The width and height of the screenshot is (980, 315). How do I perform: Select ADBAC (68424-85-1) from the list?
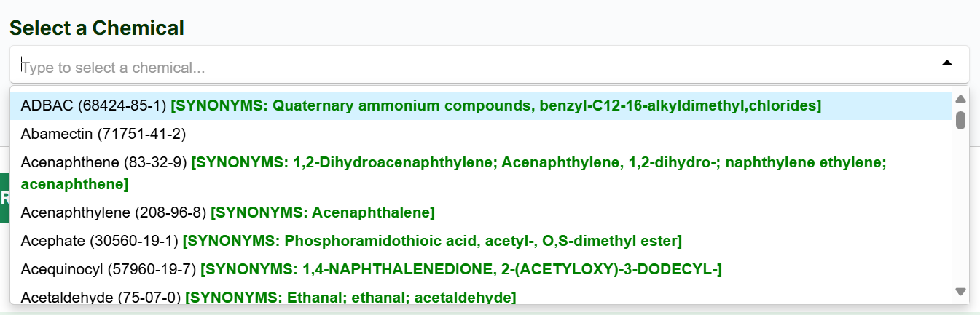(x=95, y=106)
